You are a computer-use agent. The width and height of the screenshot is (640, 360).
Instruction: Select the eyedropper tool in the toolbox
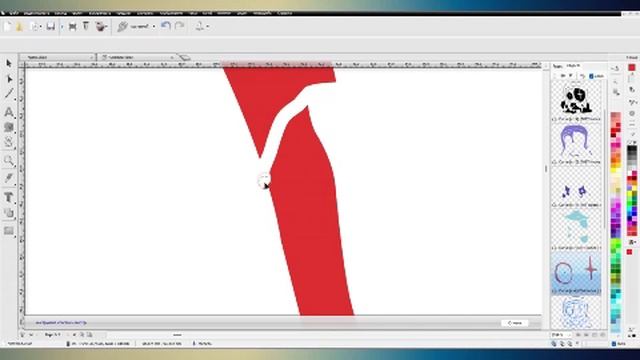(x=9, y=178)
